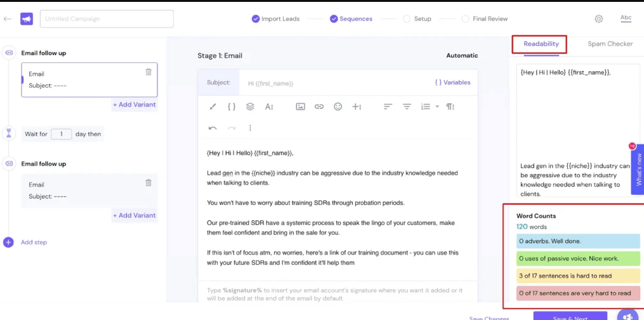Go back using the left arrow
The height and width of the screenshot is (320, 644).
[x=8, y=19]
